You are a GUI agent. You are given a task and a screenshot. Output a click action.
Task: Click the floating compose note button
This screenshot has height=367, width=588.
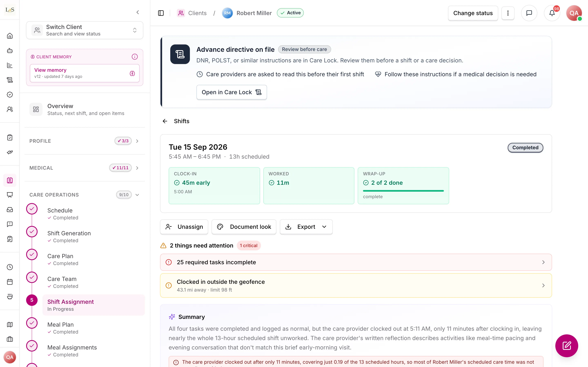(567, 346)
